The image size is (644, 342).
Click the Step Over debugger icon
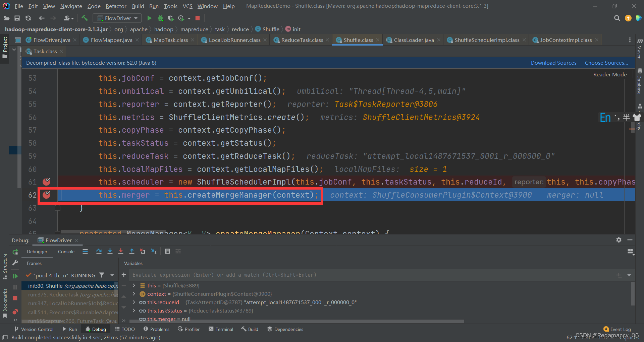99,251
